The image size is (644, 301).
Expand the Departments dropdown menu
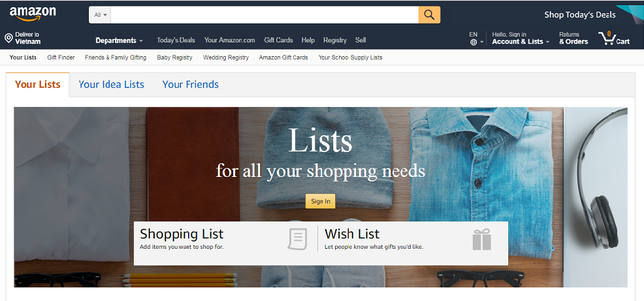[119, 40]
